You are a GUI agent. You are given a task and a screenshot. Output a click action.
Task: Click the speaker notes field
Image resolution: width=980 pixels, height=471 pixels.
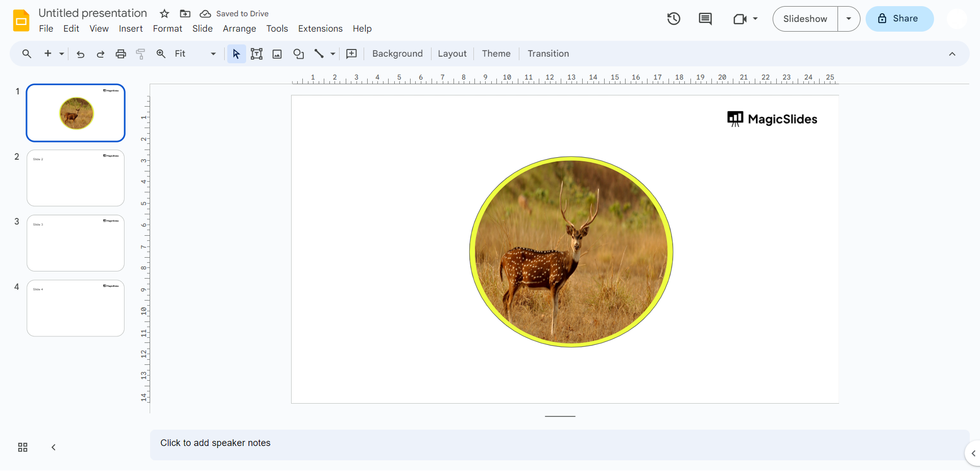(559, 443)
